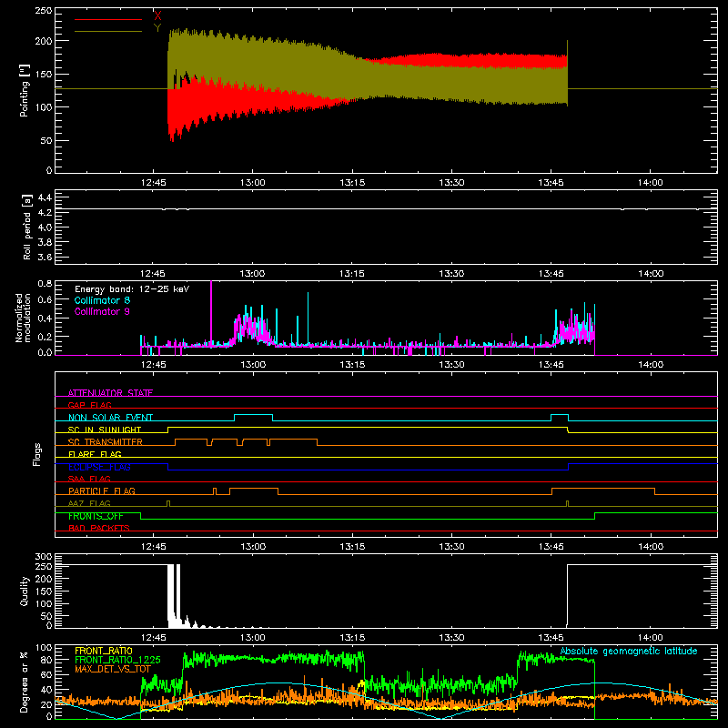Click the red X legend line sample
728x728 pixels.
[108, 19]
